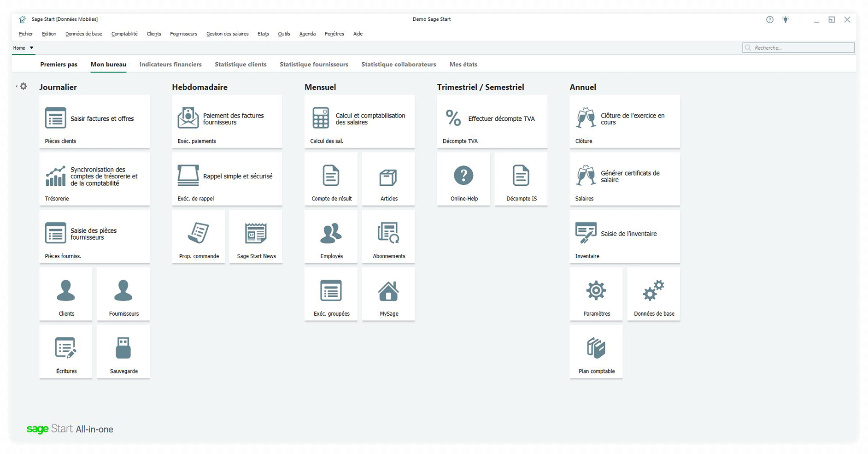Open the Prop. commande tile
The image size is (868, 454).
(199, 237)
